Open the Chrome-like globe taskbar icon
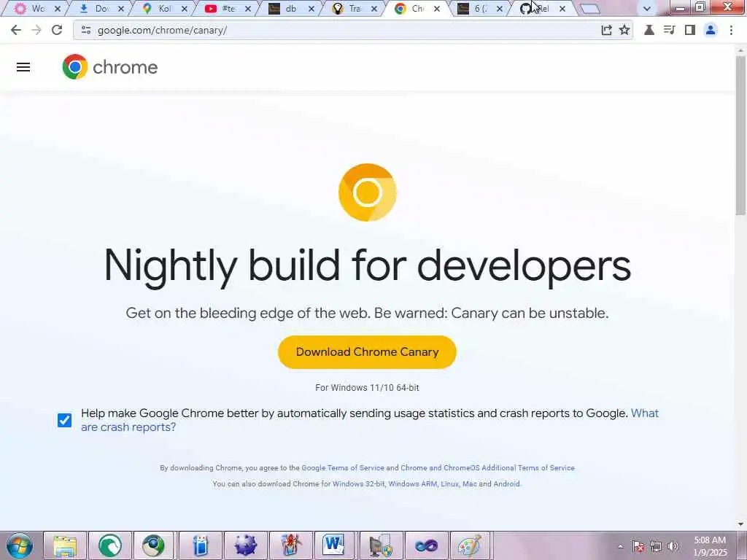Screen dimensions: 747x560 click(153, 545)
